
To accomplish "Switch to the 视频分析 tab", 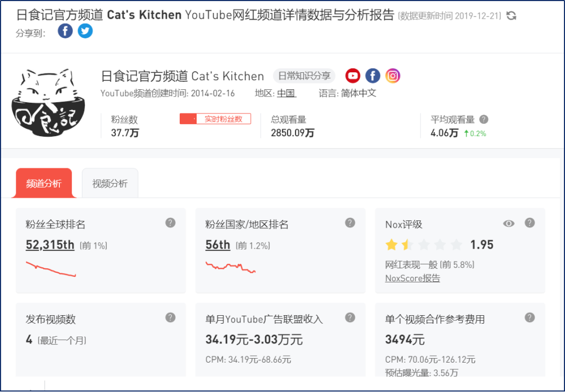I will tap(110, 184).
